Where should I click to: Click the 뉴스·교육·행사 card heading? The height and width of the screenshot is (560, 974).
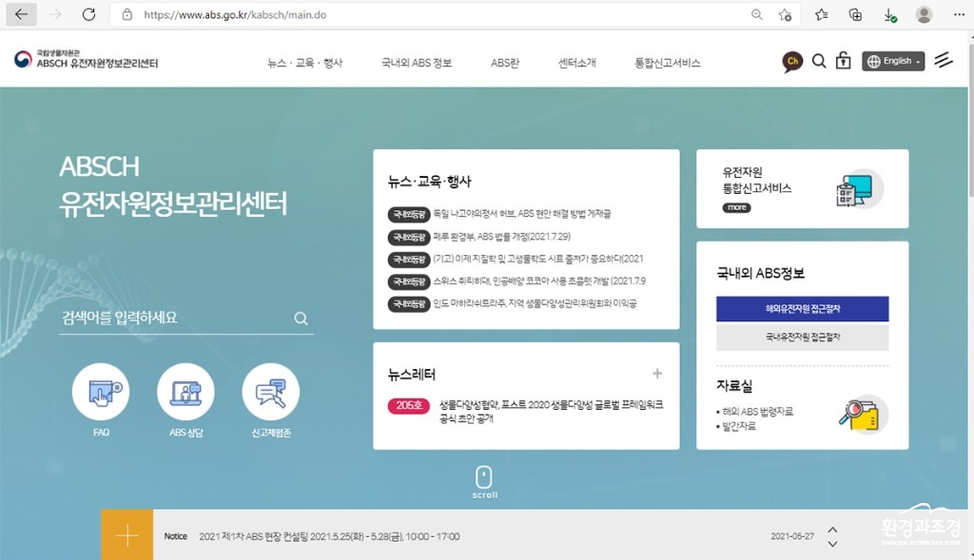429,182
